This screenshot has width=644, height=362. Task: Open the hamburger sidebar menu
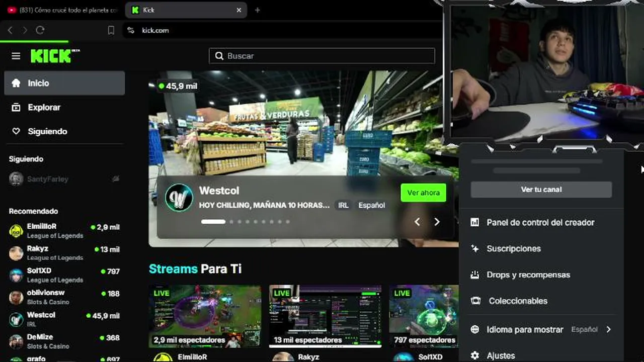pyautogui.click(x=16, y=56)
